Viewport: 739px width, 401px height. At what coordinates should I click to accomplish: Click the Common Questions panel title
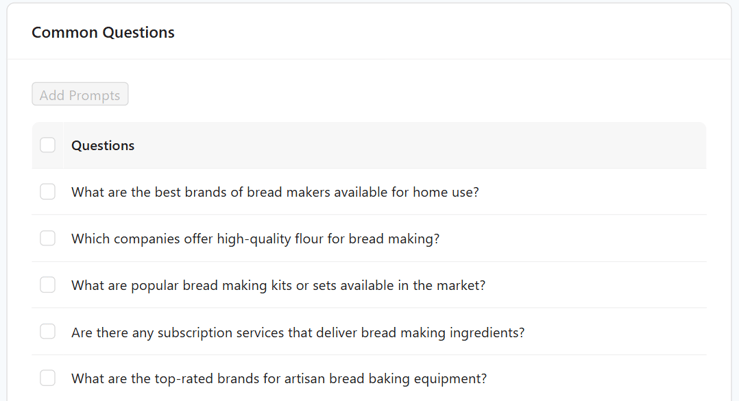103,32
